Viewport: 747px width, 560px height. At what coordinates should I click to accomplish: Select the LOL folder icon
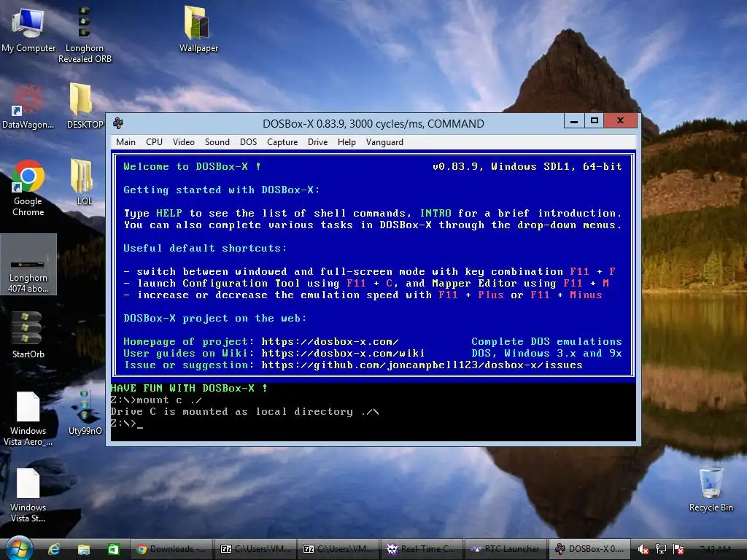click(x=85, y=182)
